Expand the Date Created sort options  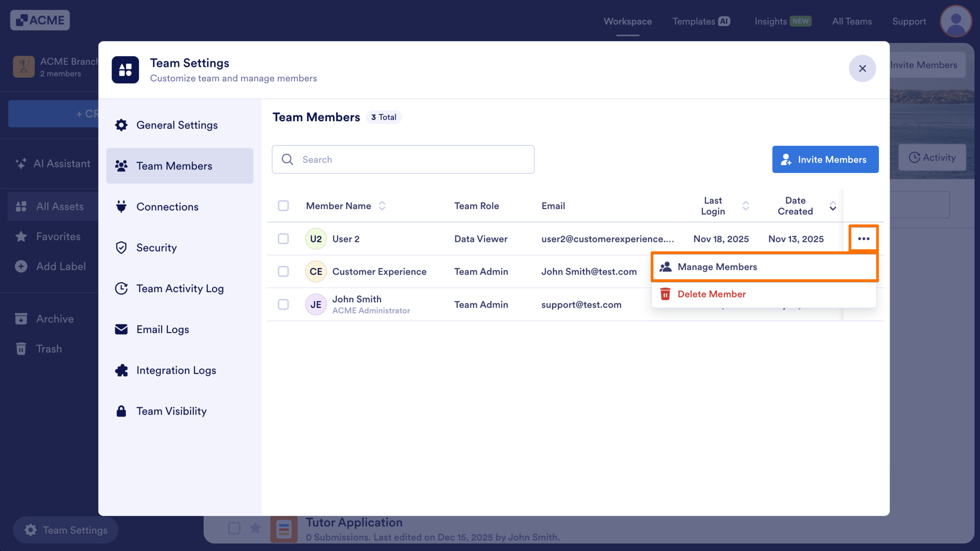click(x=832, y=206)
